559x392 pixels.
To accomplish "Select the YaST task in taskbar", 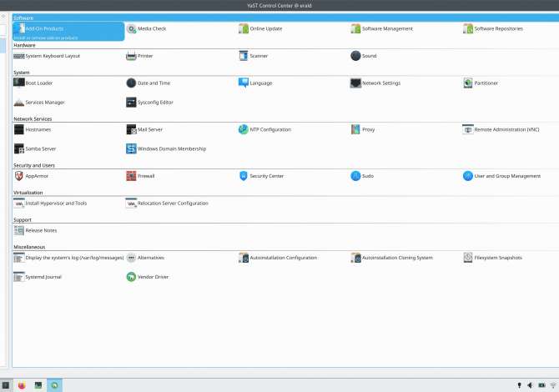I will click(x=54, y=385).
